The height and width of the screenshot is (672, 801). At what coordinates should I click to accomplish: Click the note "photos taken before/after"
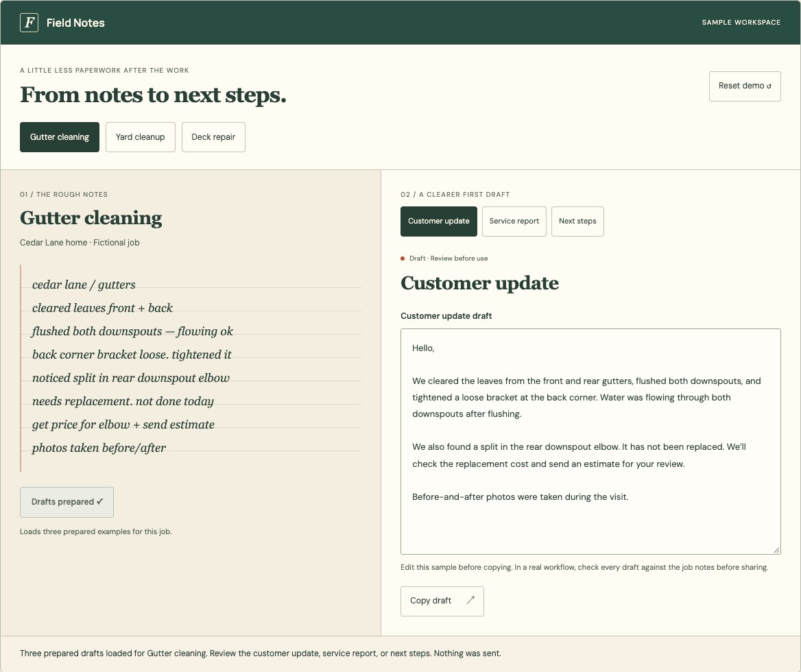pos(99,448)
